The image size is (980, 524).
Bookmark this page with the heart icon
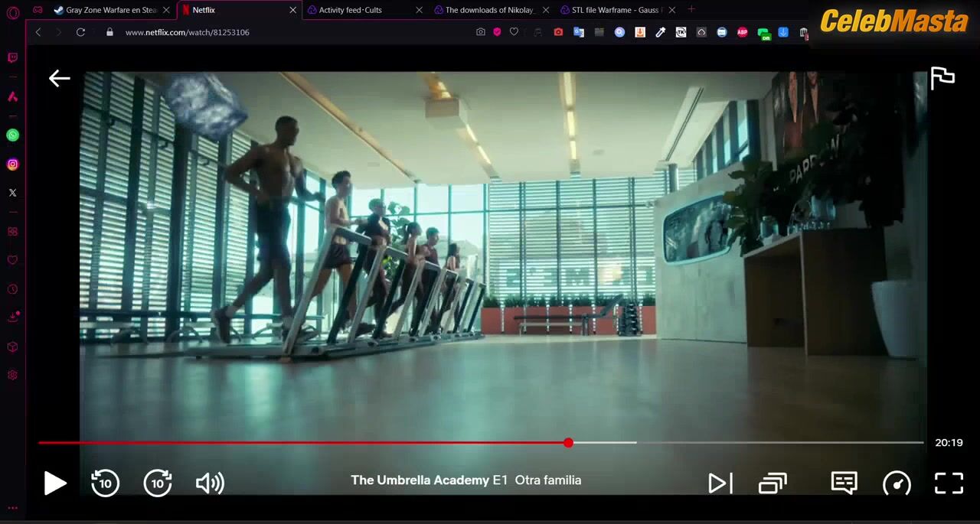[514, 32]
